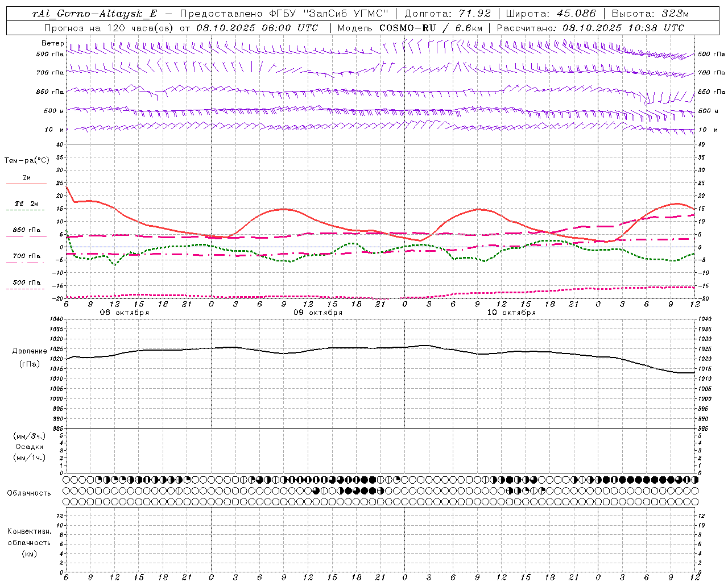Image resolution: width=728 pixels, height=582 pixels.
Task: Click the 700 гПа temperature legend label
Action: point(27,256)
